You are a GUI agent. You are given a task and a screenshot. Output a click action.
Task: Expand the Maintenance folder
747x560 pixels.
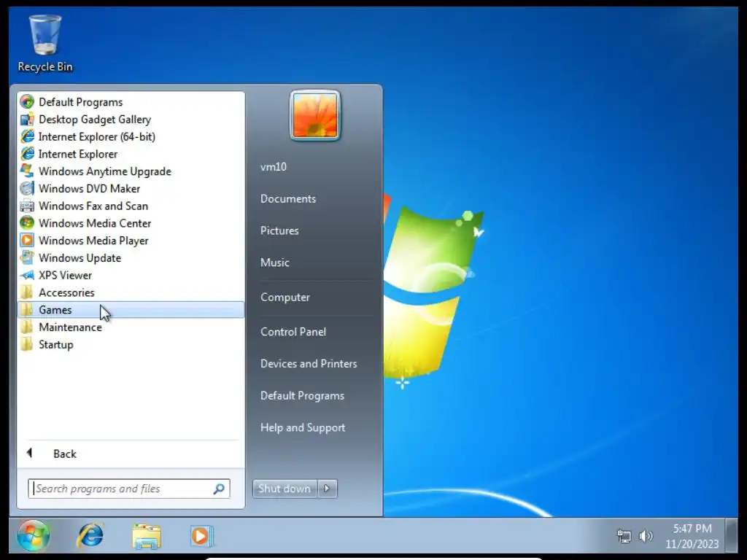(x=131, y=327)
